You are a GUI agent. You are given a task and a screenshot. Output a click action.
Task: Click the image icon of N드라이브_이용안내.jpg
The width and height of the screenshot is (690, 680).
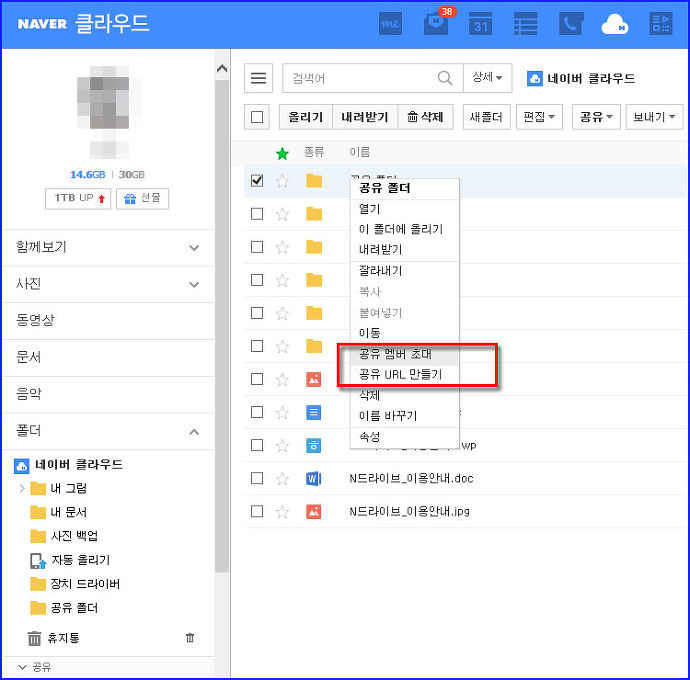click(x=313, y=511)
